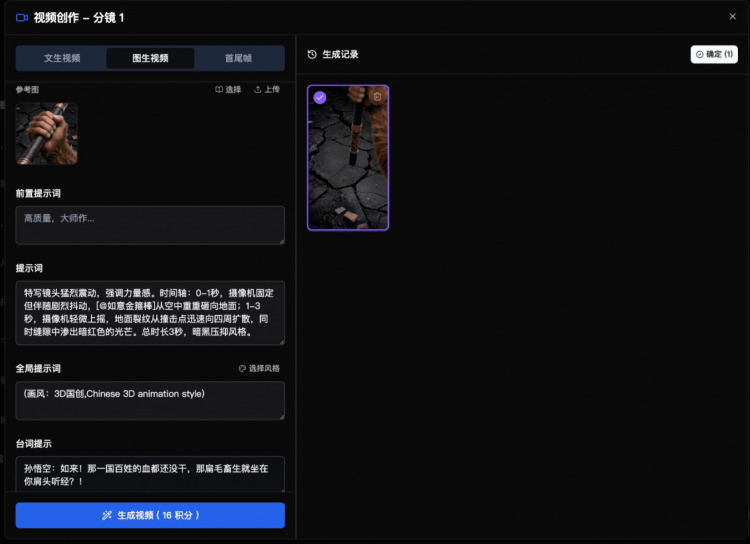The height and width of the screenshot is (544, 750).
Task: Switch to the 文生视频 tab
Action: (62, 58)
